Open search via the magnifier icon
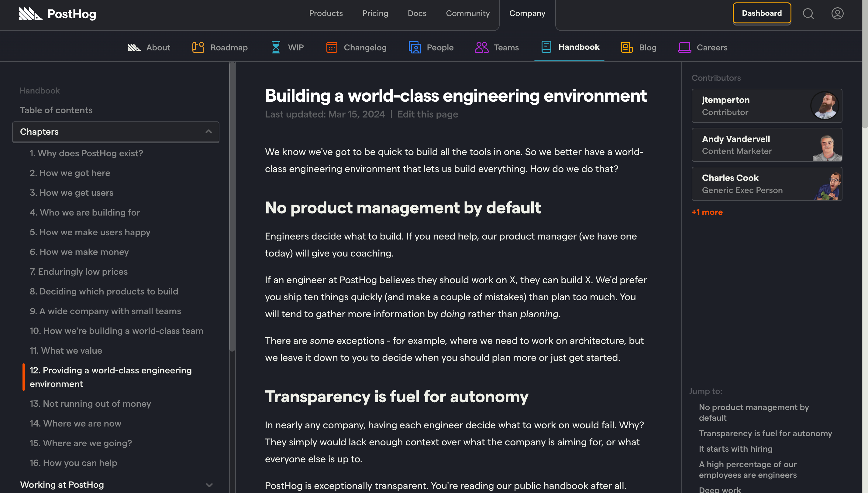This screenshot has height=493, width=868. [808, 14]
